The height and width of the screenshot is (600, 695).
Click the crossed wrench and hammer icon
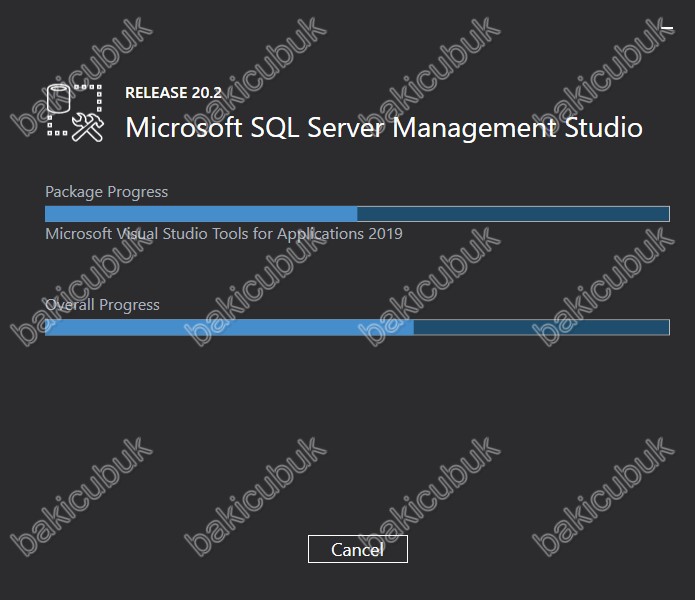tap(88, 127)
